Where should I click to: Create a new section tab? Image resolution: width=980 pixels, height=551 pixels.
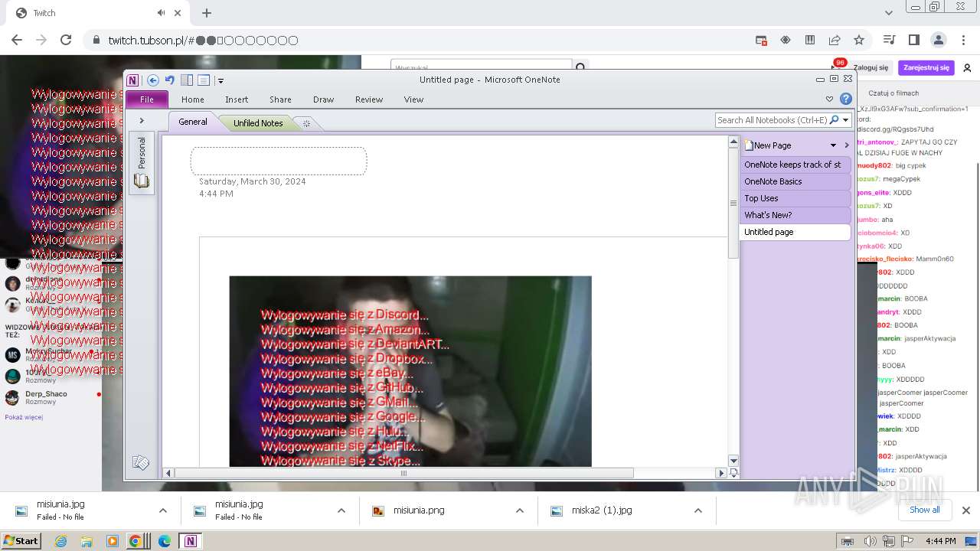click(306, 123)
